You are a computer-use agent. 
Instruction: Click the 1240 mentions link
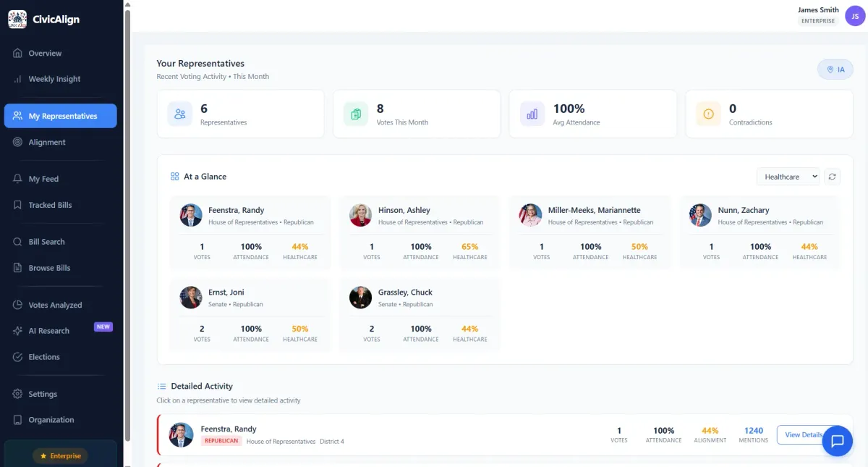[753, 431]
